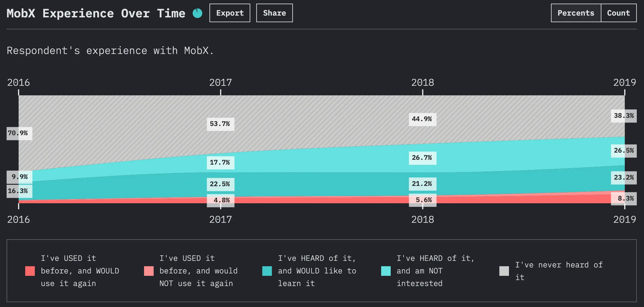Click the Export button
Screen dimensions: 644x307
(230, 13)
